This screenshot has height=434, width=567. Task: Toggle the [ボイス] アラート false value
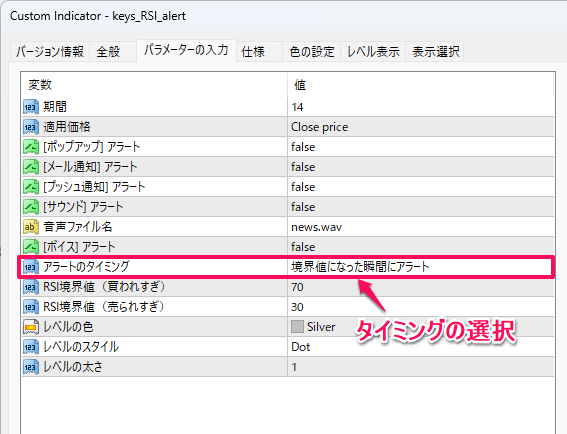point(421,247)
